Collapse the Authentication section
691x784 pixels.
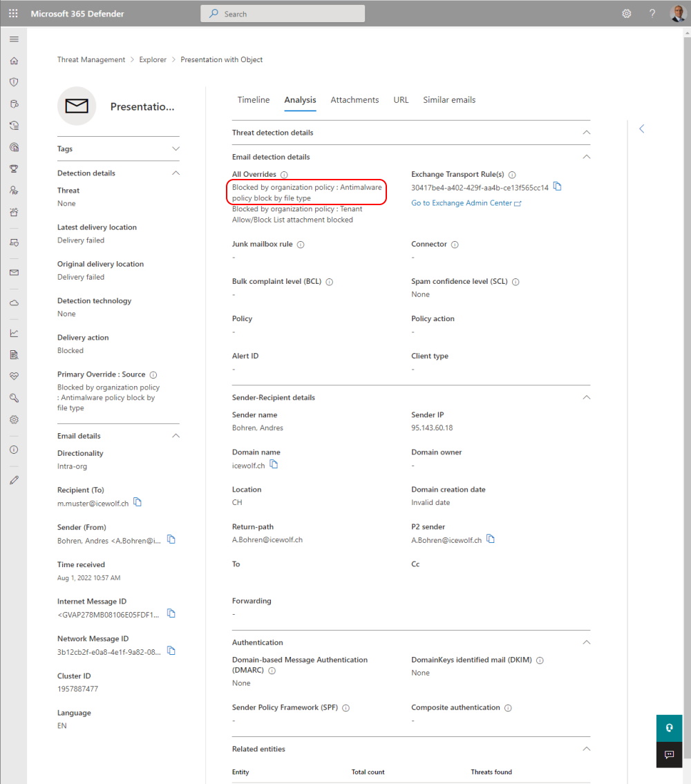tap(587, 642)
